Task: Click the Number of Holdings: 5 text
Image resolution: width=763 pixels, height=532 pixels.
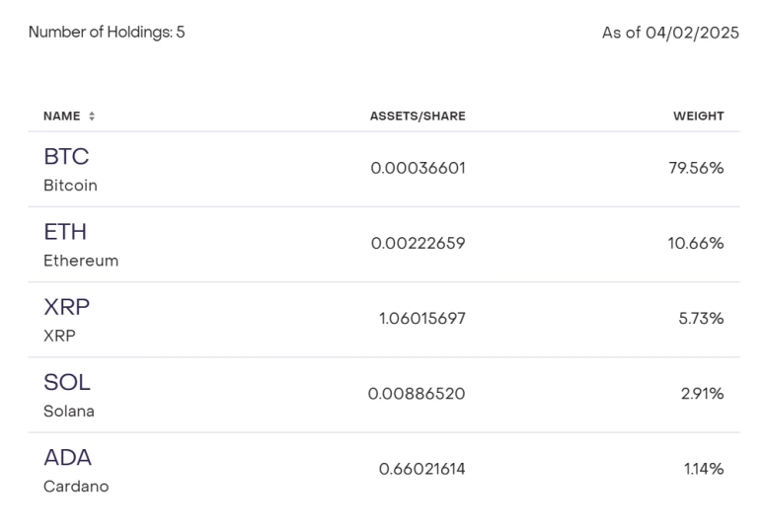Action: [x=107, y=33]
